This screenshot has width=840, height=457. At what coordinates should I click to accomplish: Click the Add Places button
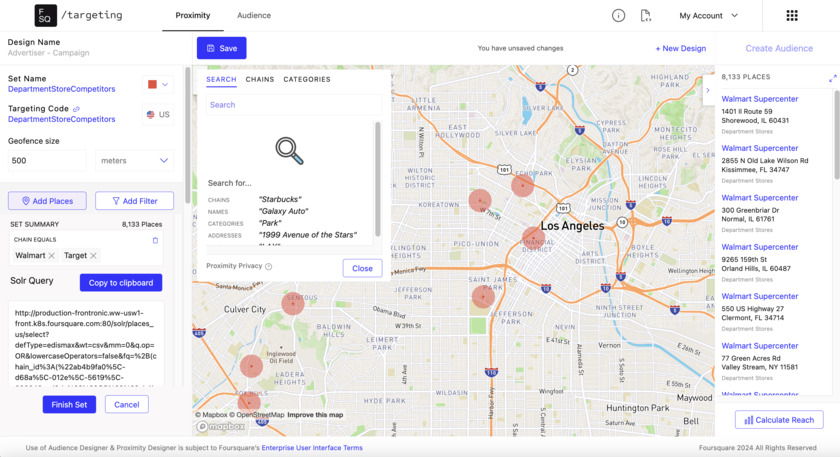pos(47,201)
